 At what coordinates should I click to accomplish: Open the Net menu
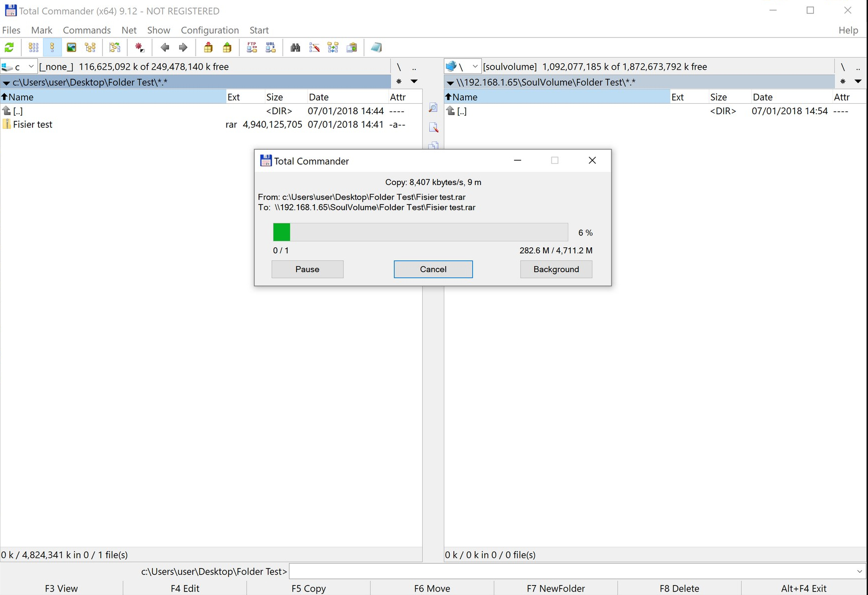click(x=129, y=30)
